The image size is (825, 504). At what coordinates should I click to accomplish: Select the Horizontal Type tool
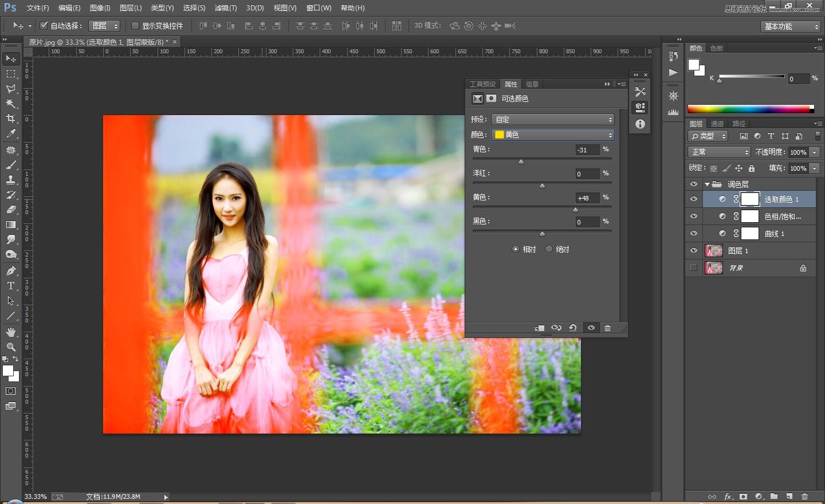click(x=11, y=286)
